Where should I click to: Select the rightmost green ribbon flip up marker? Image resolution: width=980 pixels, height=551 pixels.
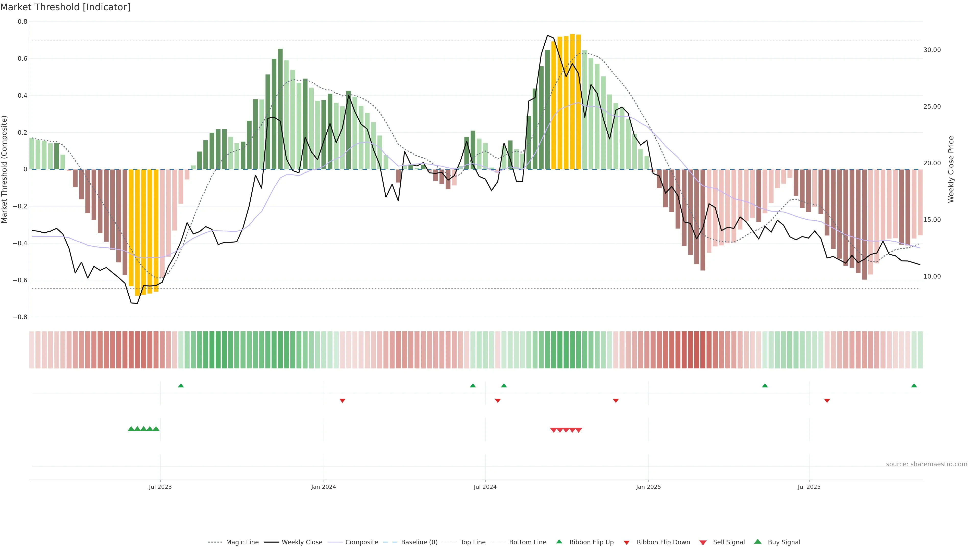(x=914, y=386)
